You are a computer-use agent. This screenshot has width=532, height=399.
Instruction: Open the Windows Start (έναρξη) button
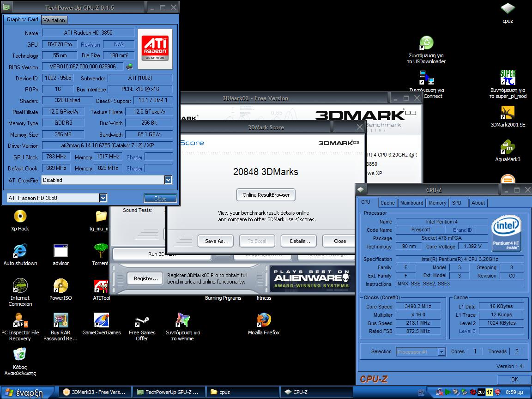[27, 393]
